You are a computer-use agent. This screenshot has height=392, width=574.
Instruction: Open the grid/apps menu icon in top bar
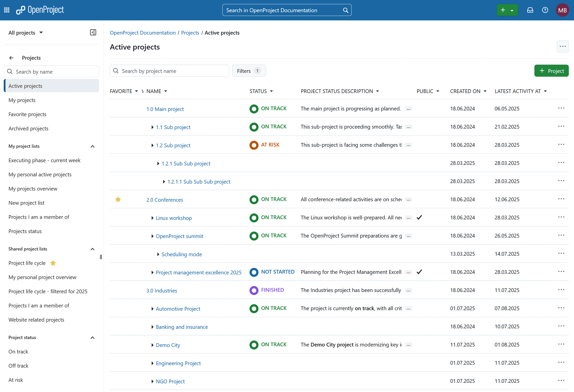[x=6, y=10]
